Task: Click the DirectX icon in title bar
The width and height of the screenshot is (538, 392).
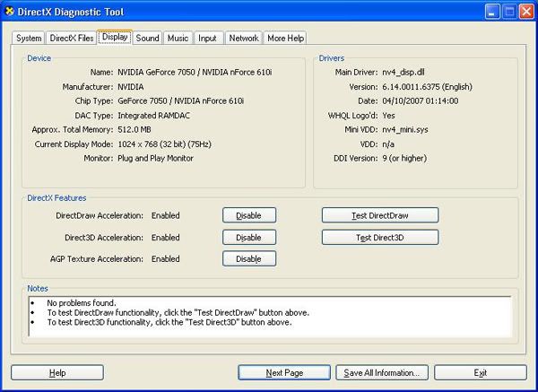Action: pyautogui.click(x=10, y=12)
